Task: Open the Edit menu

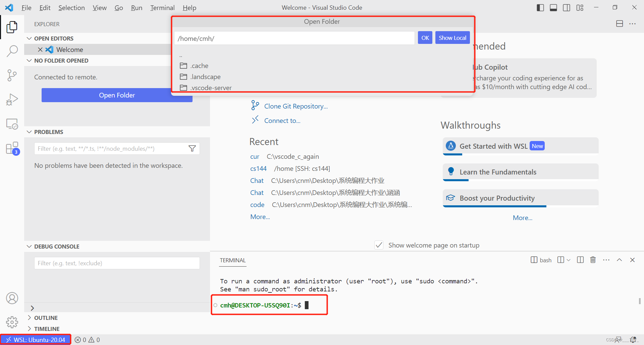Action: [45, 8]
